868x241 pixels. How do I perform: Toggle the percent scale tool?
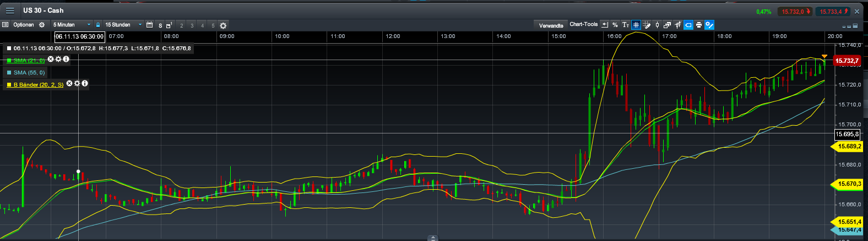[615, 25]
